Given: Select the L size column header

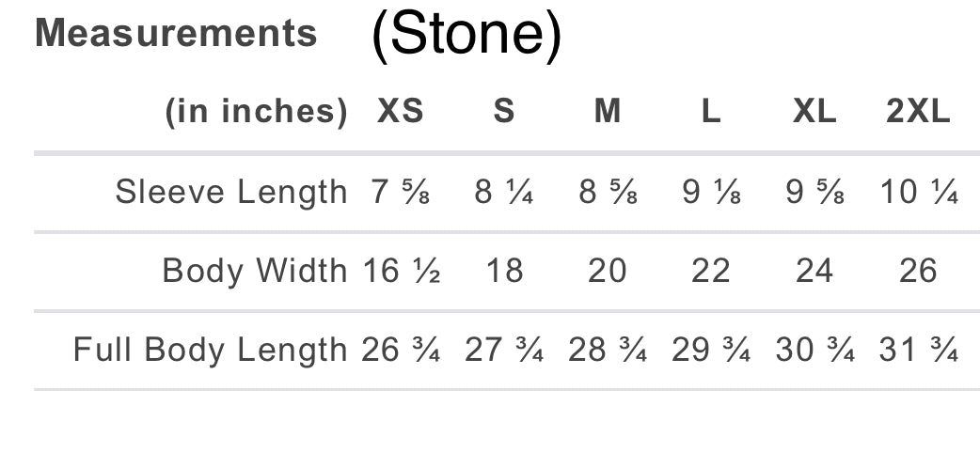Looking at the screenshot, I should [711, 112].
